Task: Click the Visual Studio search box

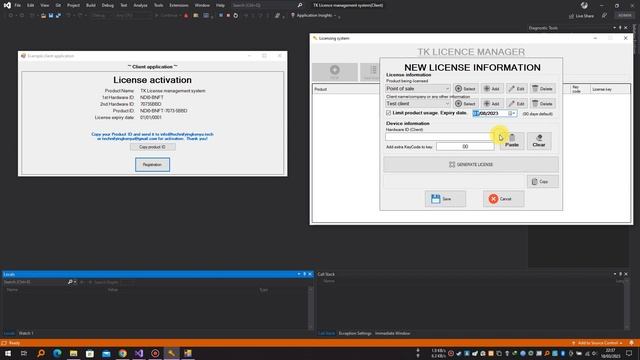Action: pos(267,5)
